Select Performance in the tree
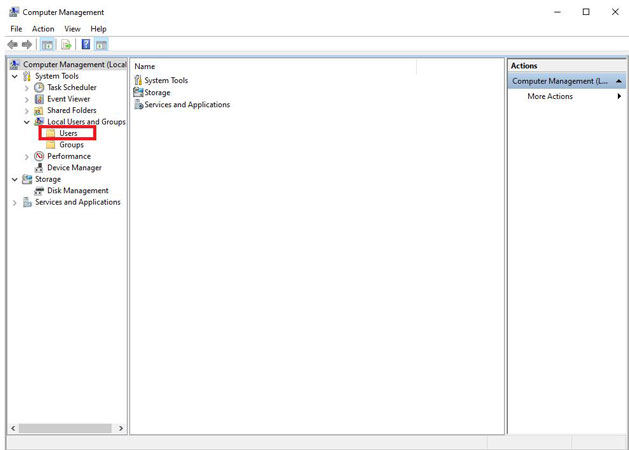The height and width of the screenshot is (450, 629). (x=68, y=156)
